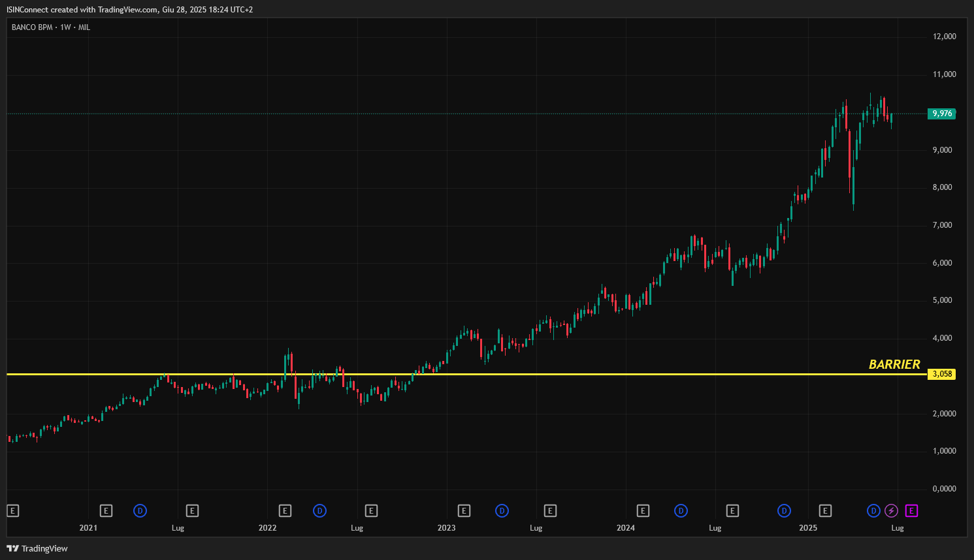Click the leftmost earnings E marker before 2021

12,511
